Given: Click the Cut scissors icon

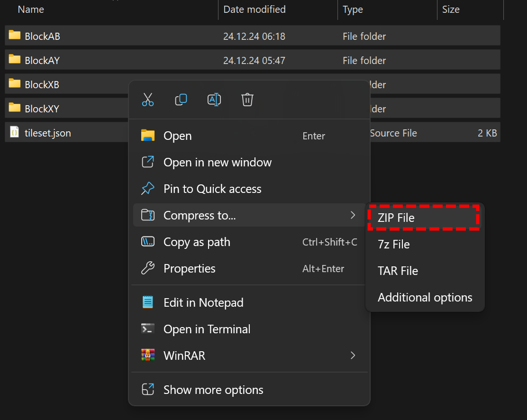Looking at the screenshot, I should [148, 100].
